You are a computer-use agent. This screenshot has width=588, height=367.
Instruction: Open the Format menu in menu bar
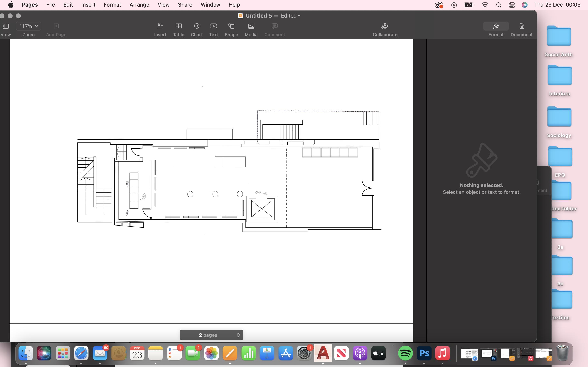pyautogui.click(x=112, y=5)
